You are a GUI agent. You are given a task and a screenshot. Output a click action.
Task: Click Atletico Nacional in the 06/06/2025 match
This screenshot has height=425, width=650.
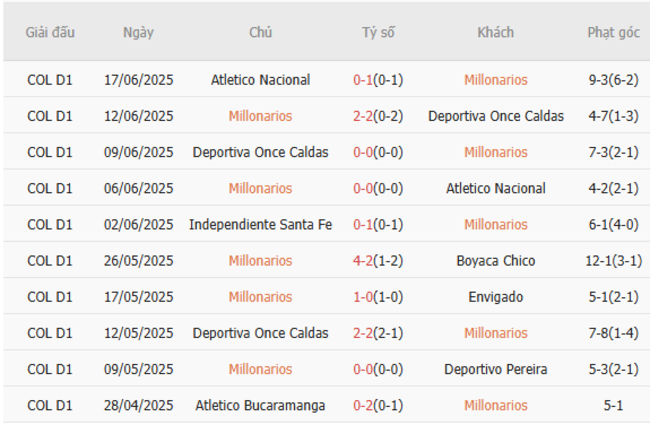tap(495, 188)
